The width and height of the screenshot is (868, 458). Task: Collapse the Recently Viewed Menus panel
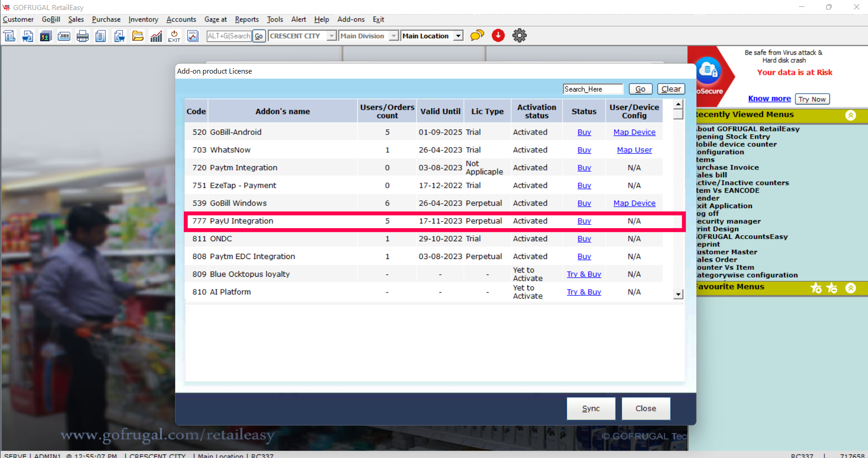pos(851,115)
